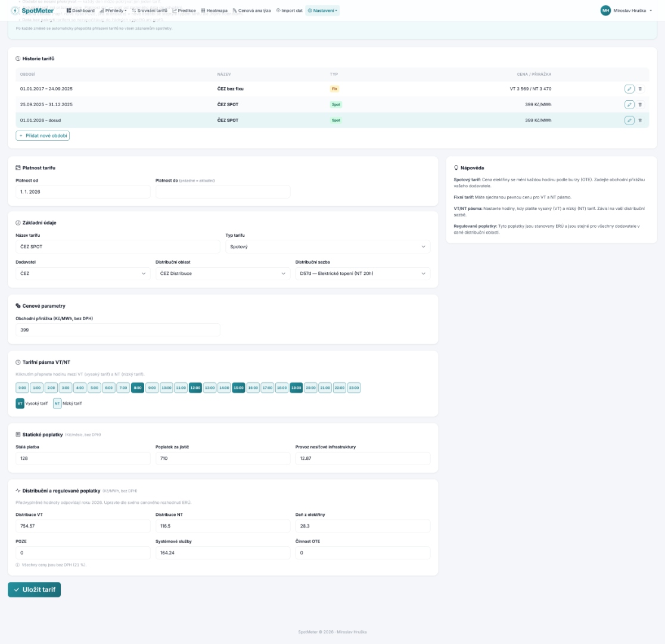Open the Distribuční sazba dropdown
Screen dimensions: 665x644
(362, 273)
